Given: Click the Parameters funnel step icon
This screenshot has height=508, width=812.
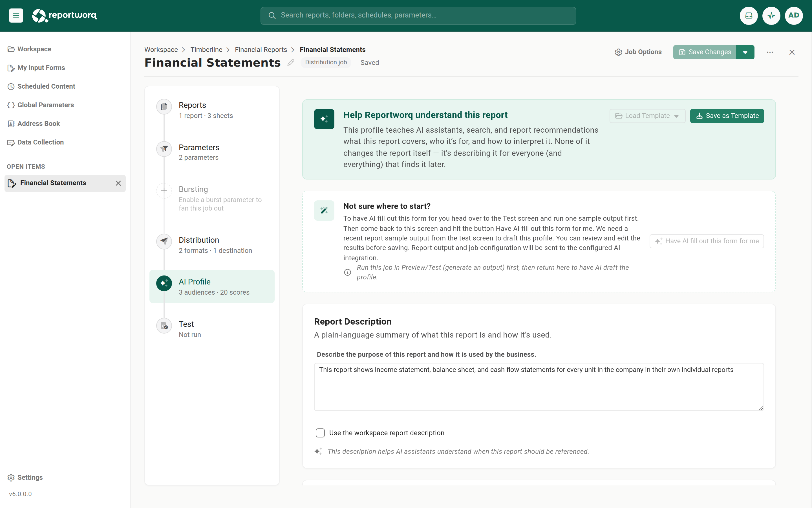Looking at the screenshot, I should point(164,148).
